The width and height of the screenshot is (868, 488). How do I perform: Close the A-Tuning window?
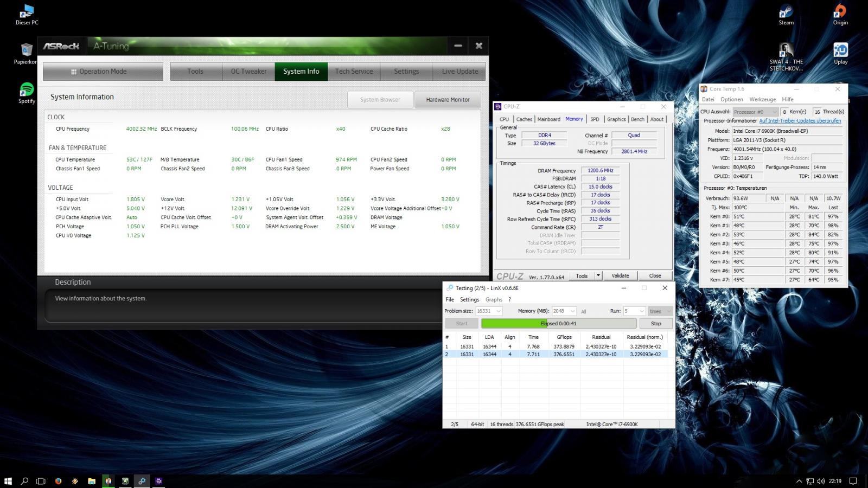pos(479,46)
